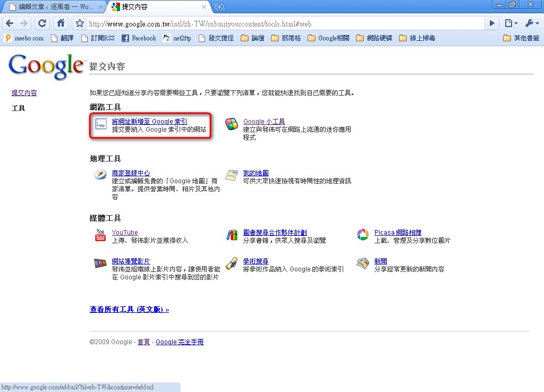544x392 pixels.
Task: Reload the page with the refresh icon
Action: tap(42, 23)
